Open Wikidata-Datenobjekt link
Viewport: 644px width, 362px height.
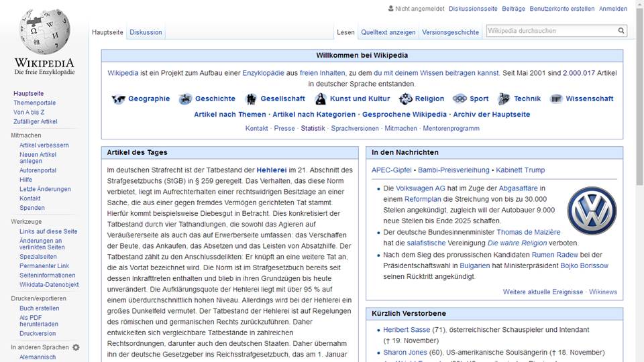pyautogui.click(x=49, y=285)
